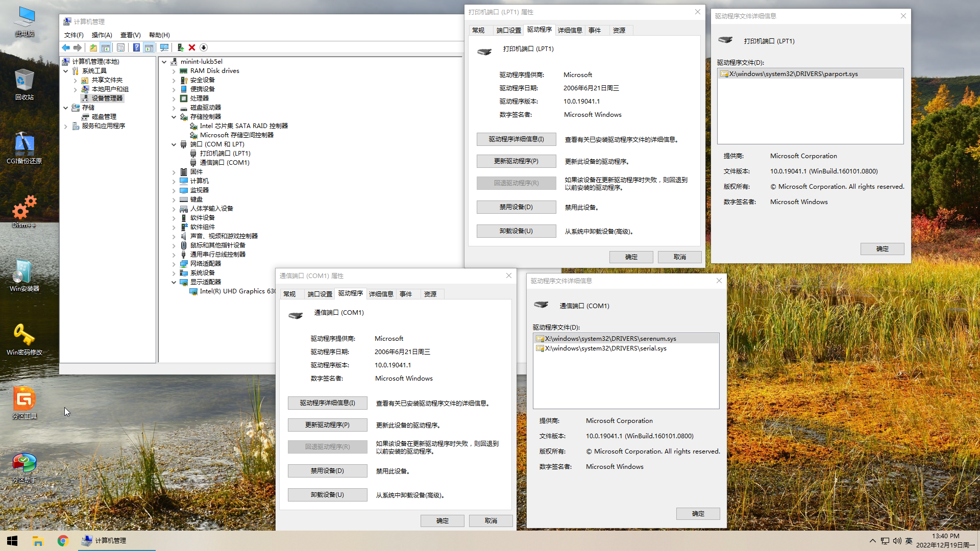
Task: Click the Up one level folder icon
Action: pyautogui.click(x=93, y=47)
